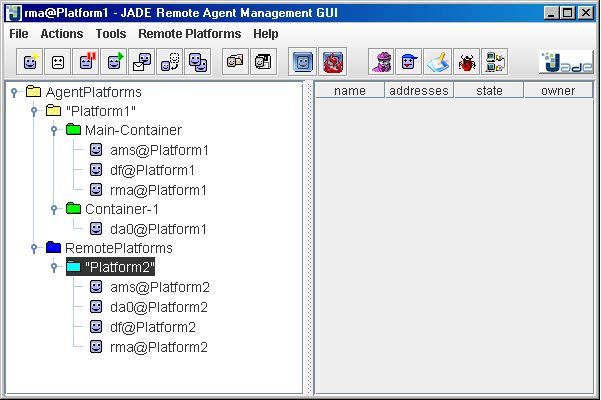
Task: Click the Kill Agent sad-face icon
Action: [58, 62]
